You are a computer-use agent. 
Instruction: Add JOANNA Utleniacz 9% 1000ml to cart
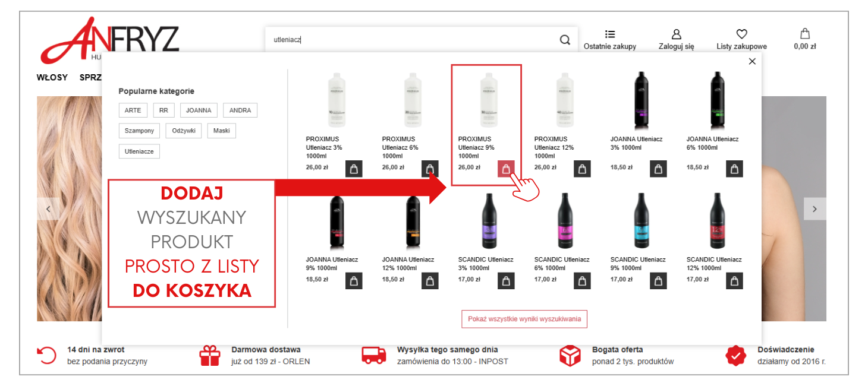click(354, 281)
